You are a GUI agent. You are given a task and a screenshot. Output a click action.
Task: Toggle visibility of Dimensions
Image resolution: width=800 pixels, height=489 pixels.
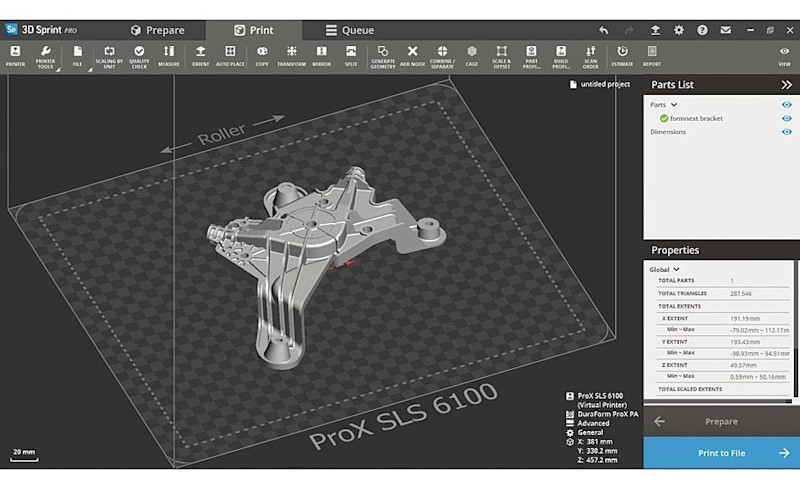tap(787, 132)
